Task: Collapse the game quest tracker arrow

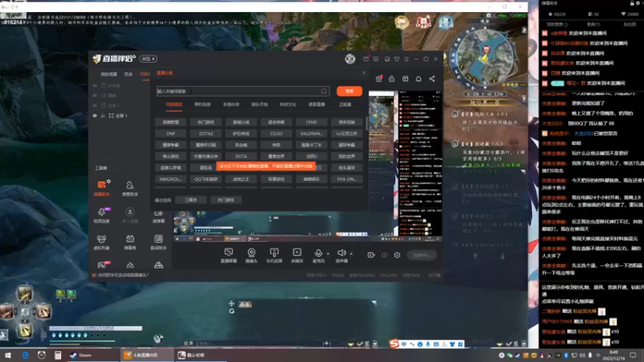Action: 524,98
